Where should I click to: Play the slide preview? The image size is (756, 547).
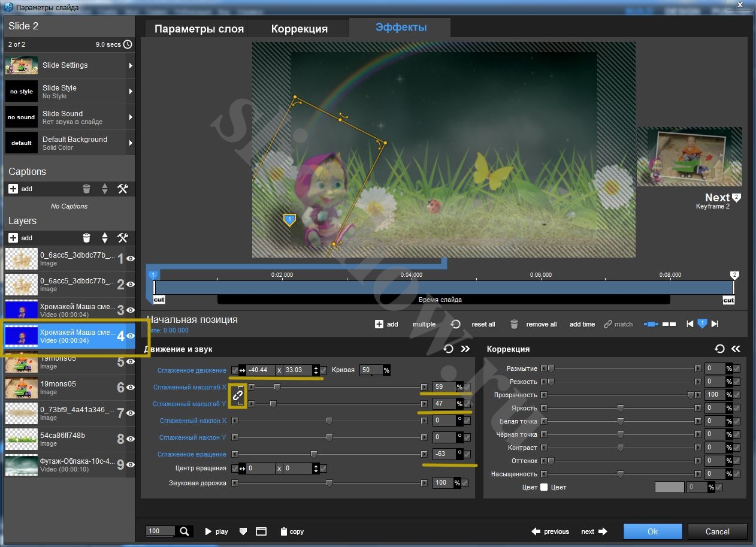click(x=216, y=531)
